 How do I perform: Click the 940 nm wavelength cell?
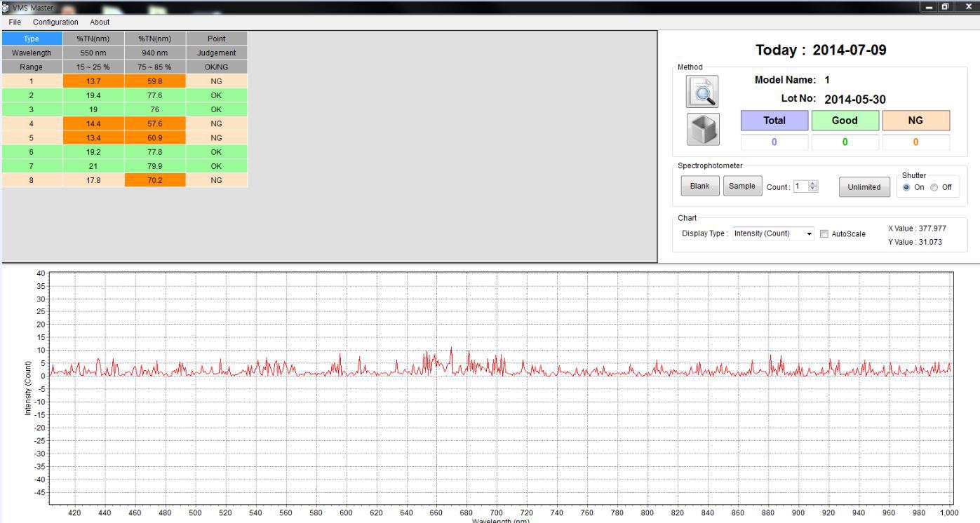[155, 53]
